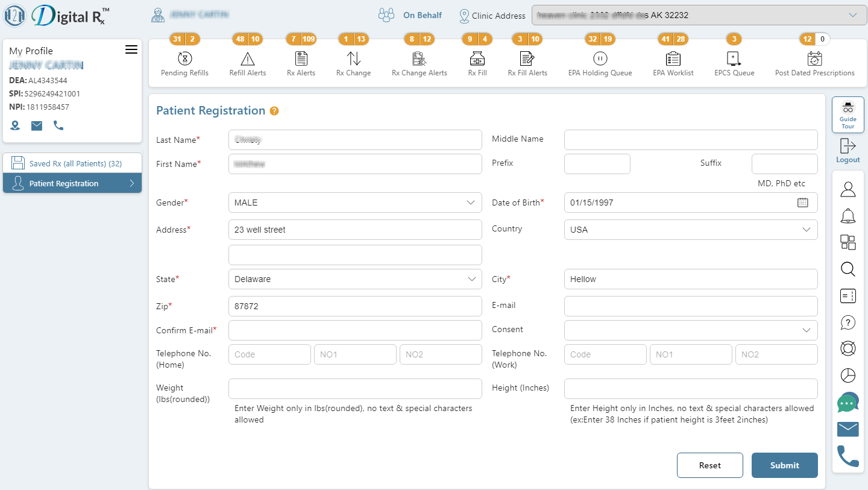Screen dimensions: 868x490
Task: Click the Reset button
Action: click(709, 465)
